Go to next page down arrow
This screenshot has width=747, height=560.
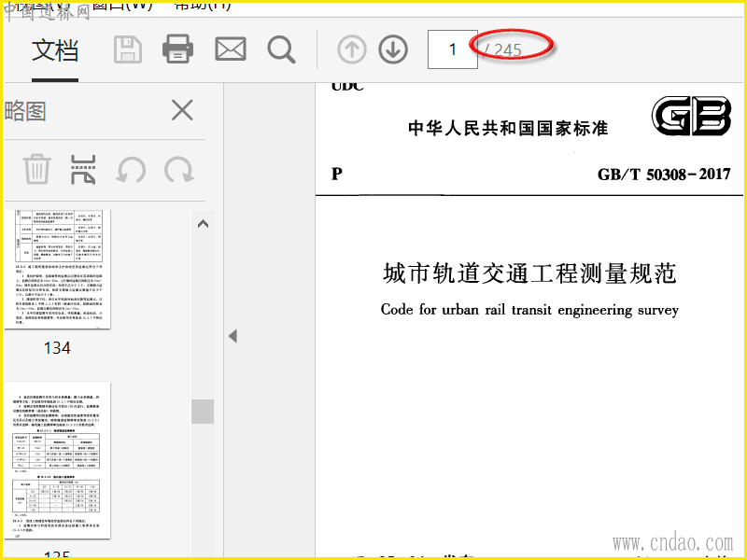pyautogui.click(x=393, y=49)
